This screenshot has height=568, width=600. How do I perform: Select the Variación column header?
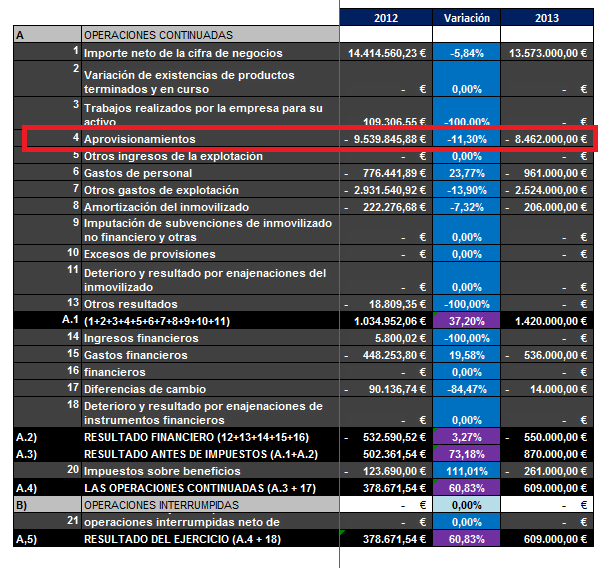[x=466, y=18]
